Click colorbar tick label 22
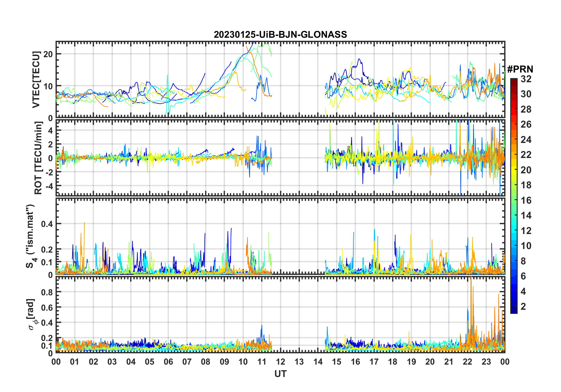 526,155
